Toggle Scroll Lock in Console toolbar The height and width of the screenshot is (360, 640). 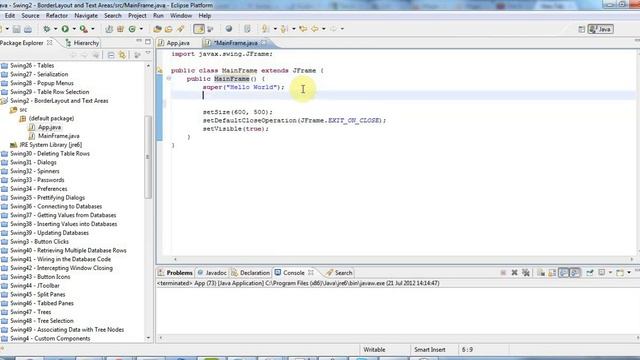(x=552, y=273)
